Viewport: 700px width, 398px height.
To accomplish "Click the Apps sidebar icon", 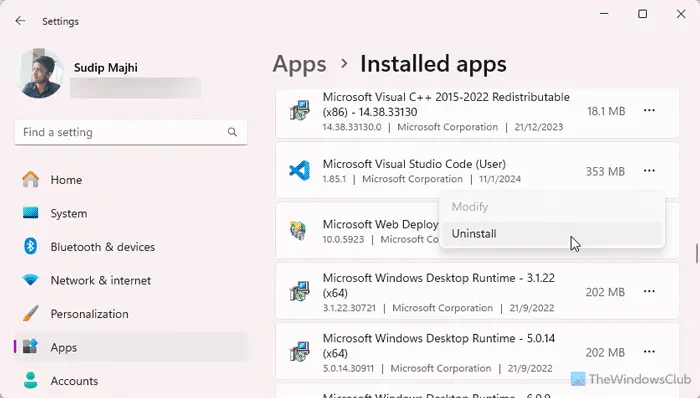I will click(x=30, y=347).
